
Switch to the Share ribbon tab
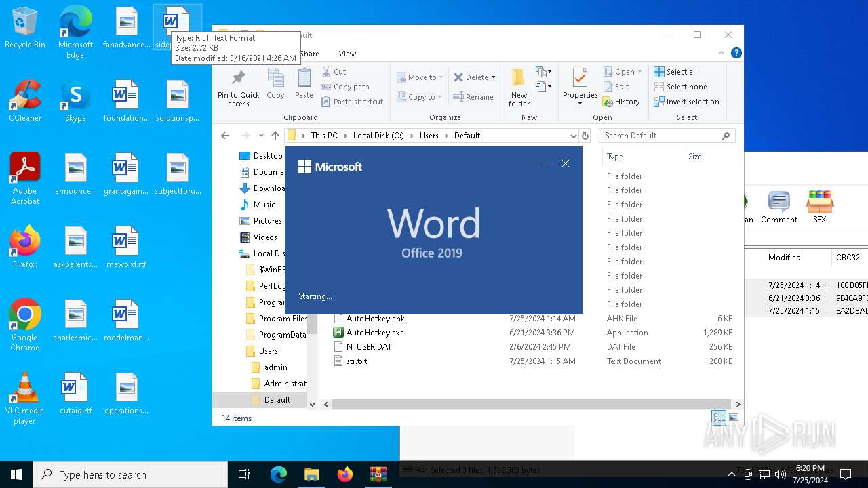[x=309, y=54]
